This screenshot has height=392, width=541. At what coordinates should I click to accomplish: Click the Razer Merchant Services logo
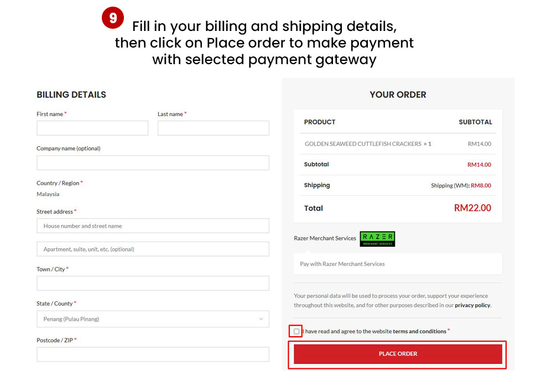[x=377, y=239]
